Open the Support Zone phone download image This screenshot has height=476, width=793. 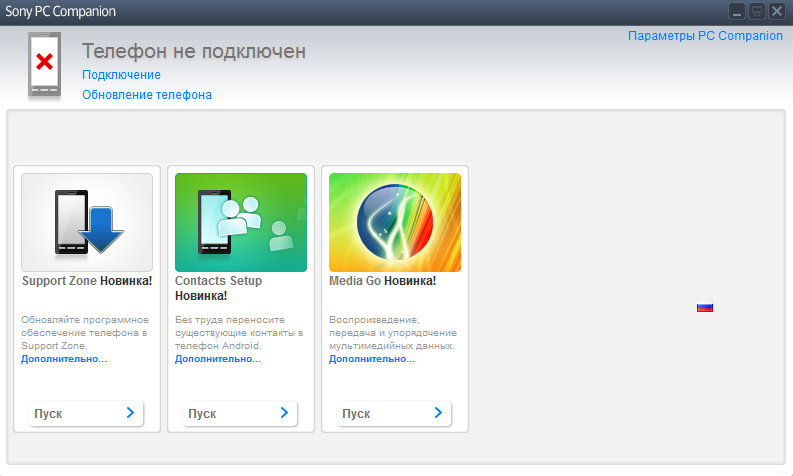pyautogui.click(x=87, y=223)
